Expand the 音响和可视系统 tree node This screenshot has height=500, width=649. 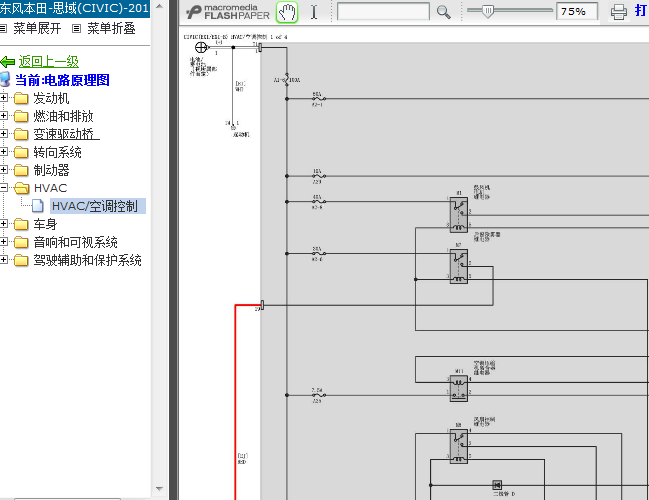point(4,241)
